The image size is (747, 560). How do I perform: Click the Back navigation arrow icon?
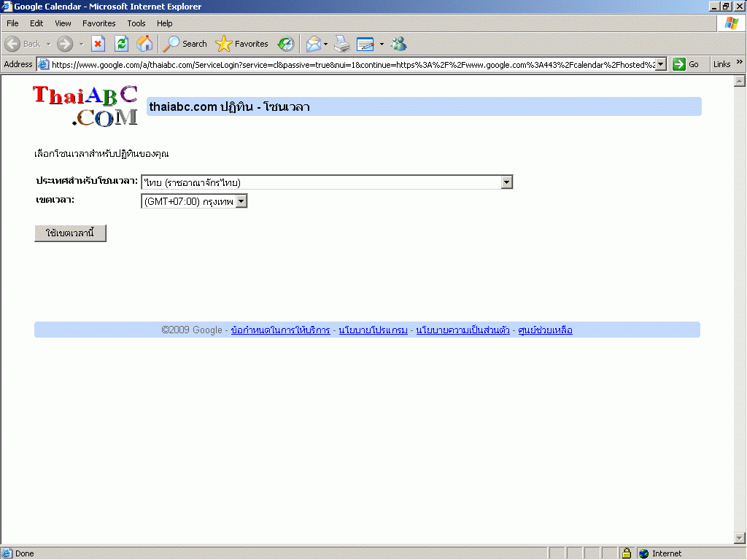[13, 44]
